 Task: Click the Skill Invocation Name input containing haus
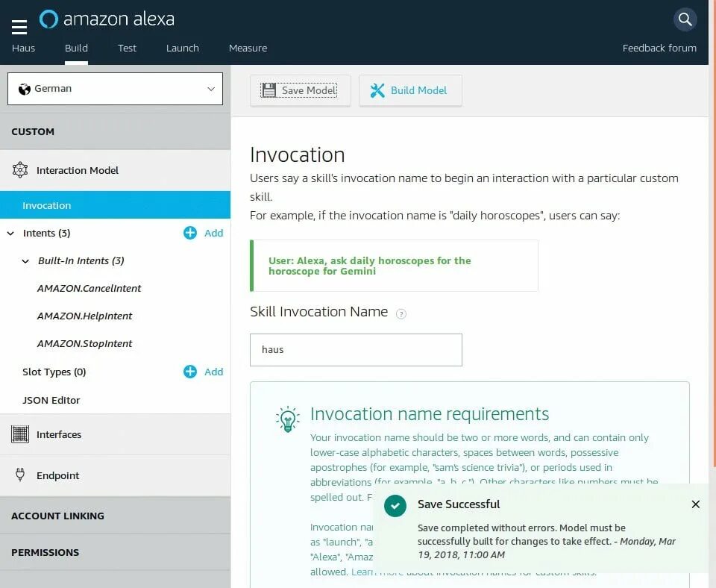click(x=356, y=350)
